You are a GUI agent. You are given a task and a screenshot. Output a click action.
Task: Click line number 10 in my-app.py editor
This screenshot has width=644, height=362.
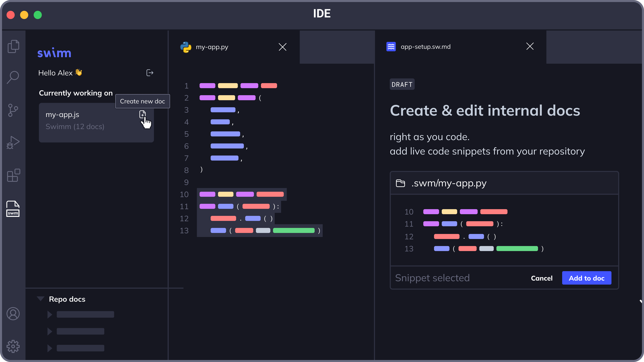point(184,194)
